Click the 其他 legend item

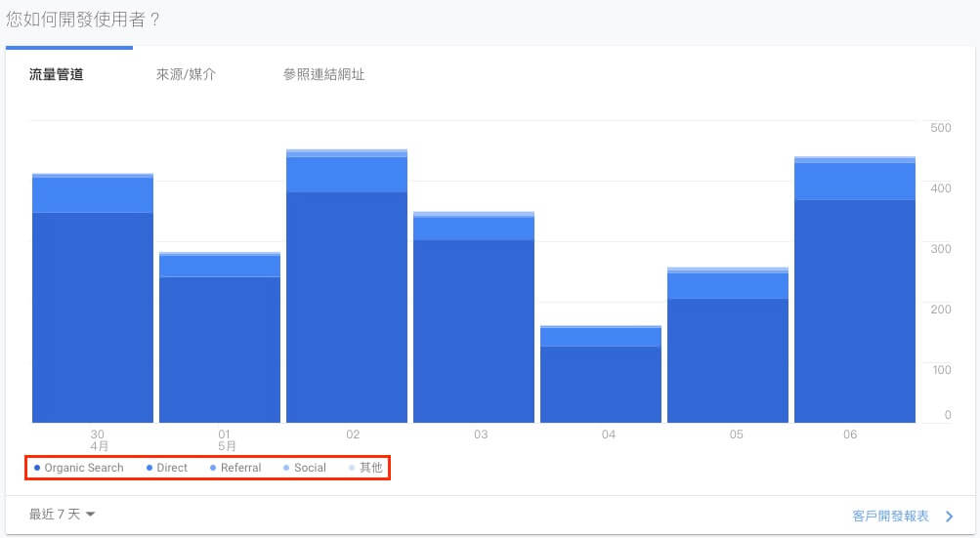[365, 468]
